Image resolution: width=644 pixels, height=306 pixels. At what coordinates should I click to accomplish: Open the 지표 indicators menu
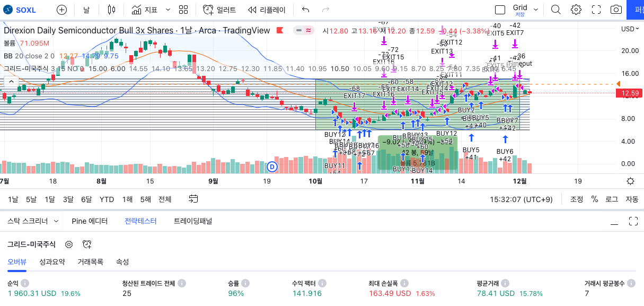click(x=145, y=10)
